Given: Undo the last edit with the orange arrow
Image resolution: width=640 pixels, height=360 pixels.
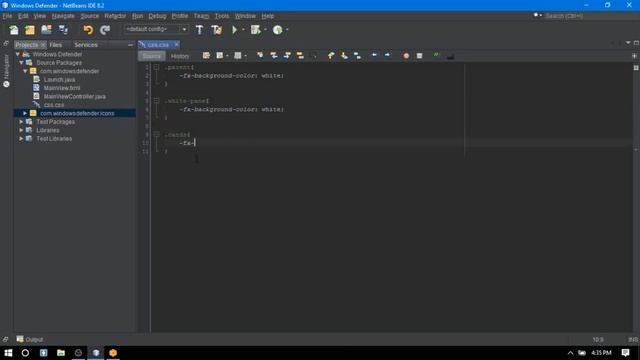Looking at the screenshot, I should 88,30.
